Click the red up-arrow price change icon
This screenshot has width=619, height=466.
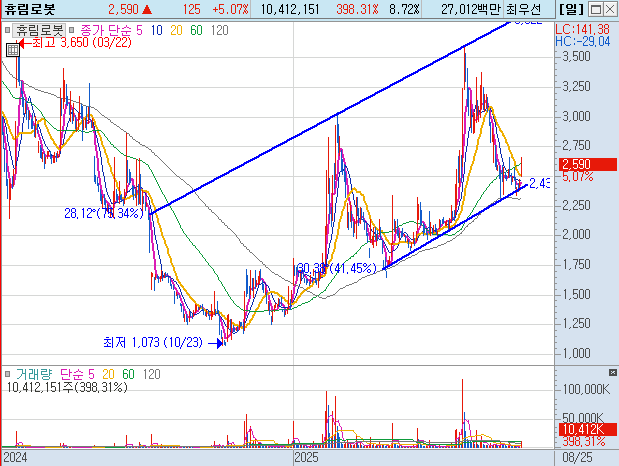point(147,9)
